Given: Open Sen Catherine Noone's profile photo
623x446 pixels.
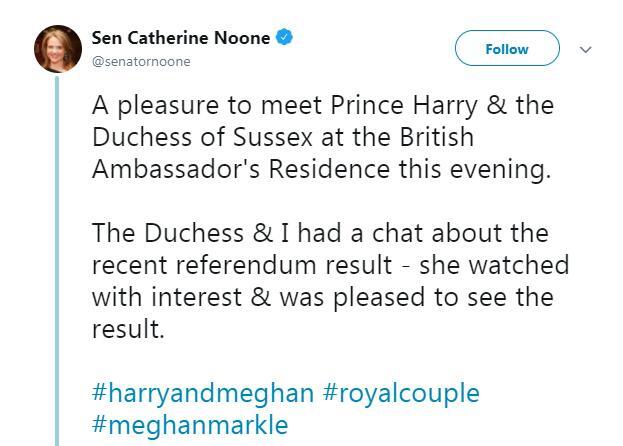Looking at the screenshot, I should click(x=57, y=50).
